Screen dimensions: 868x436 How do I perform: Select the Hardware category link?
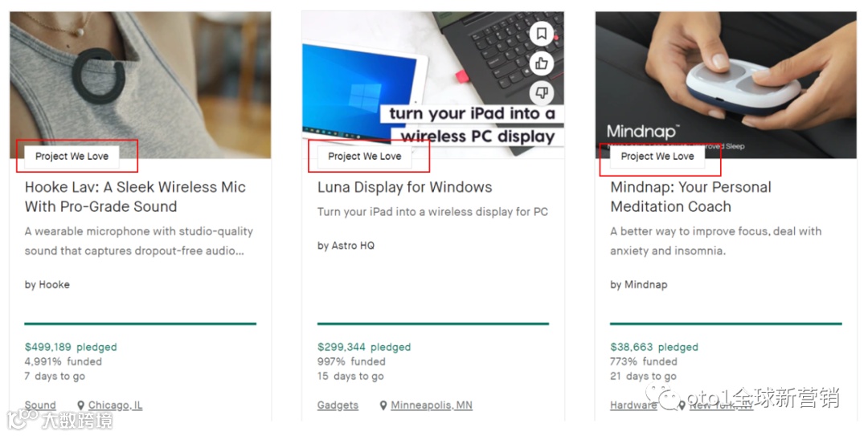click(633, 405)
